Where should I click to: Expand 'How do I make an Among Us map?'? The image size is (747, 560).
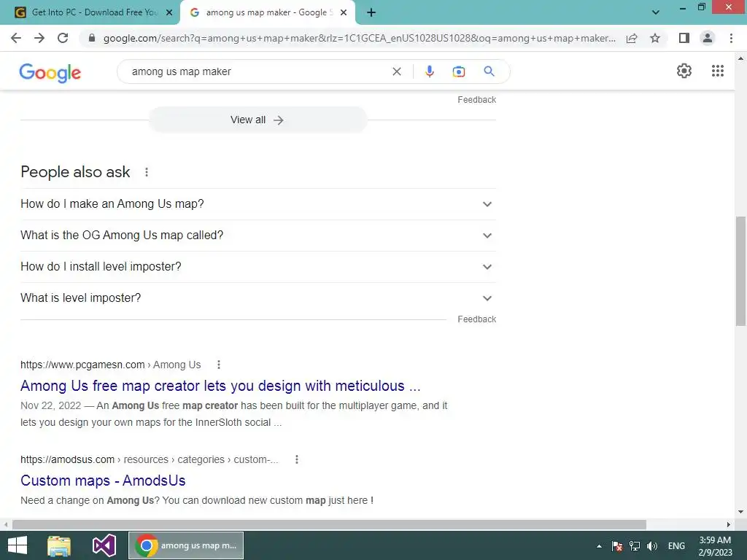pyautogui.click(x=258, y=204)
